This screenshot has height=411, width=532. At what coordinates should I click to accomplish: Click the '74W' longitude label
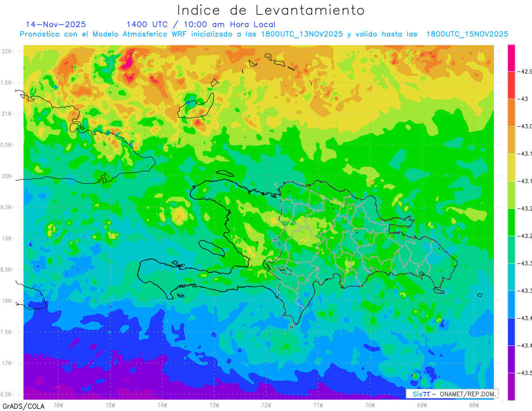(162, 405)
